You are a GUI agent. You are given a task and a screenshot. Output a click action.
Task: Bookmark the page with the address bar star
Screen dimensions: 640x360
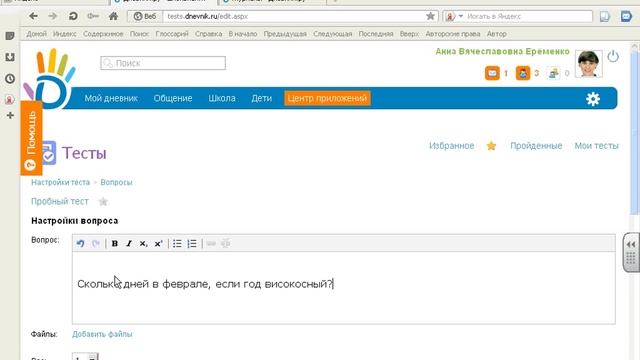(430, 16)
